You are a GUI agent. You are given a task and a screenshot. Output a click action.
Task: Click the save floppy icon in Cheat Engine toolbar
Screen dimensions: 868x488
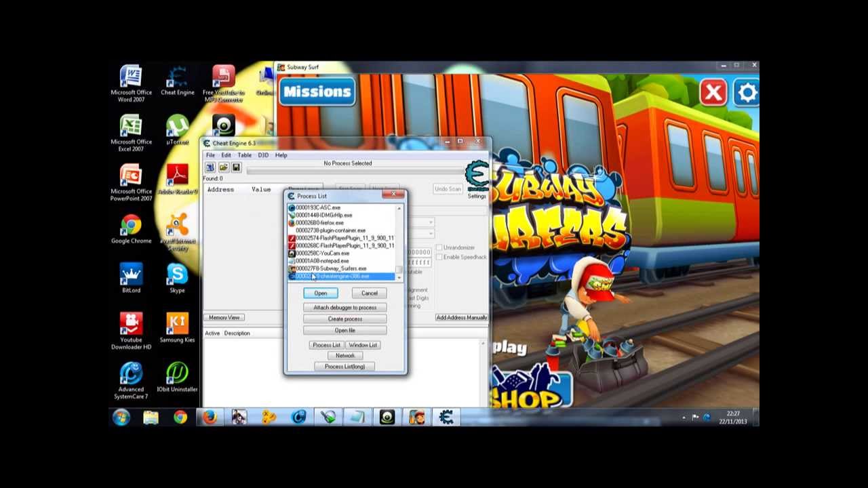236,167
